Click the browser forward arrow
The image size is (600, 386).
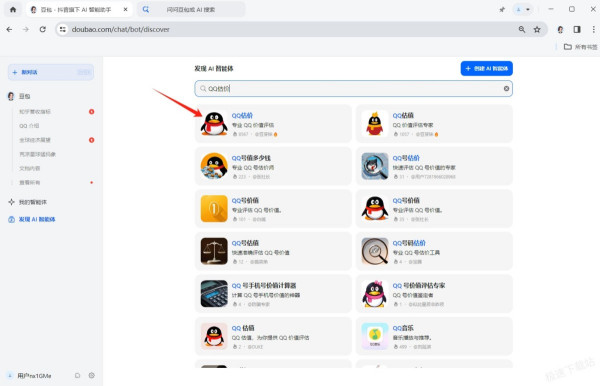tap(26, 29)
